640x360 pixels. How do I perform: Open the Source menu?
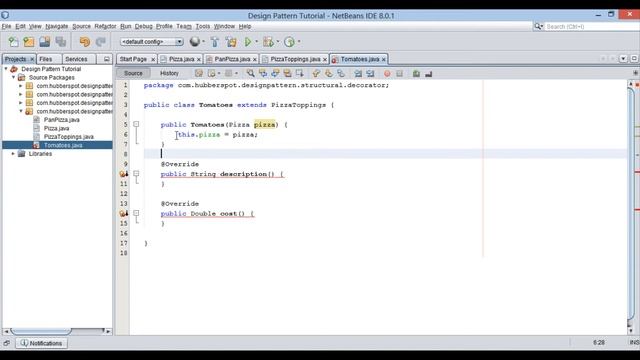[81, 26]
